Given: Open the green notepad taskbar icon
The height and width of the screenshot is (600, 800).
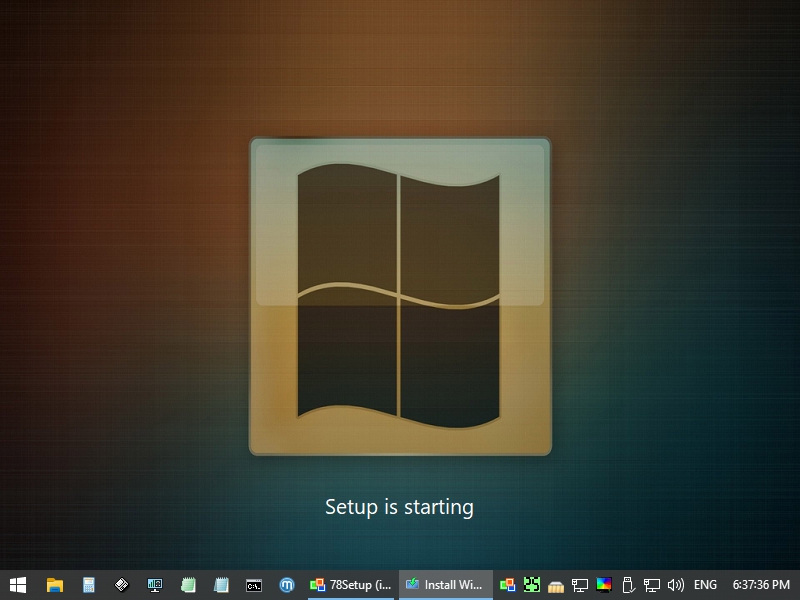Looking at the screenshot, I should pos(188,585).
